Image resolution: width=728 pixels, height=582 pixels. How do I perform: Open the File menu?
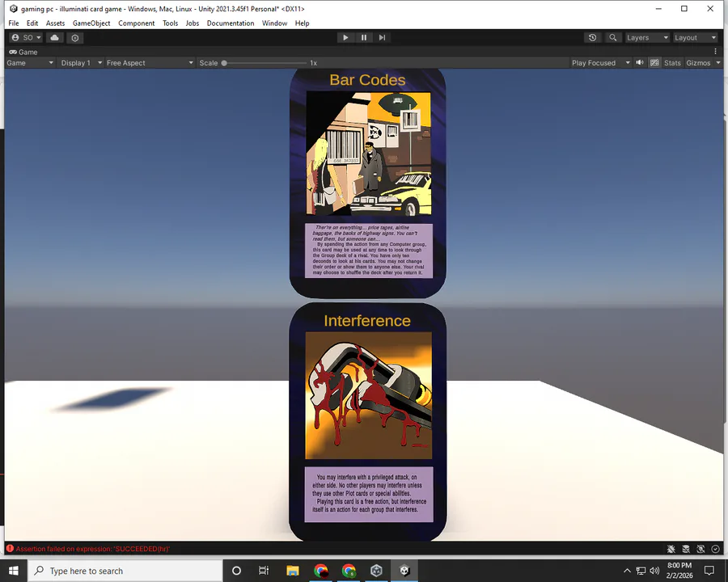(x=14, y=23)
